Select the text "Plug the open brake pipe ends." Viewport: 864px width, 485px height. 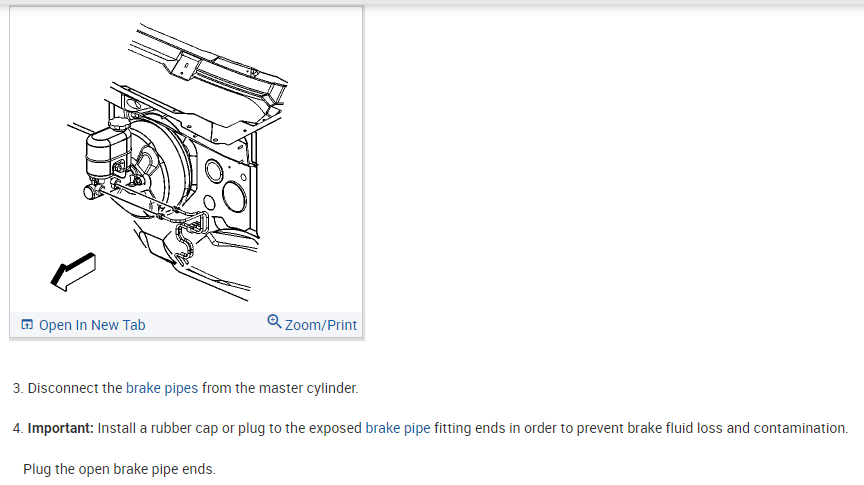[x=120, y=469]
